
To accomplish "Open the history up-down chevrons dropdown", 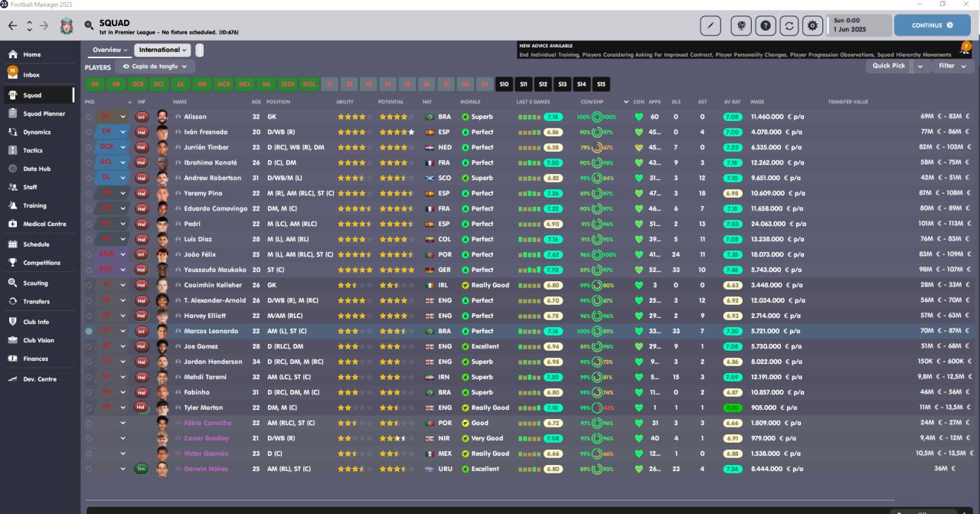I will click(x=29, y=25).
